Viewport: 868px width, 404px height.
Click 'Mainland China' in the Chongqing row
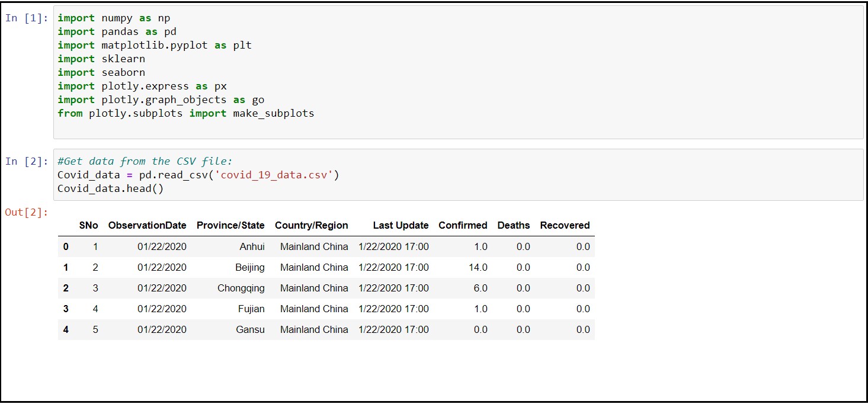click(x=314, y=288)
